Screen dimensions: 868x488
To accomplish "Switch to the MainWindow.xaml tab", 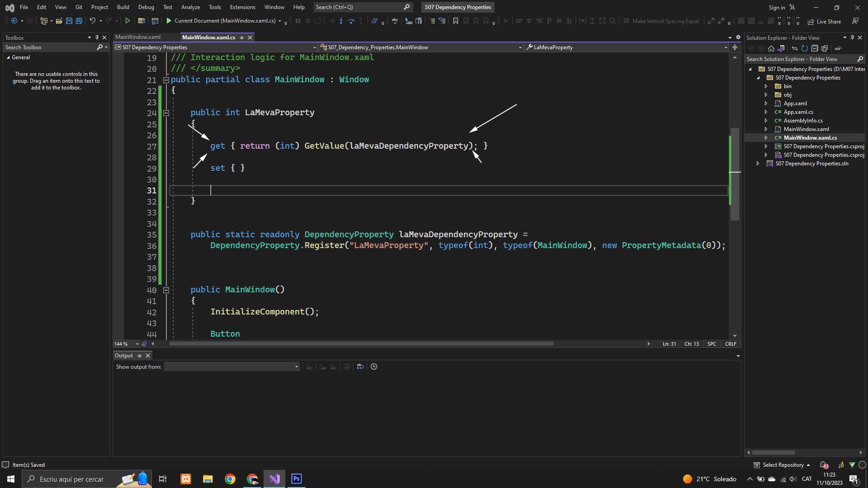I will [138, 37].
